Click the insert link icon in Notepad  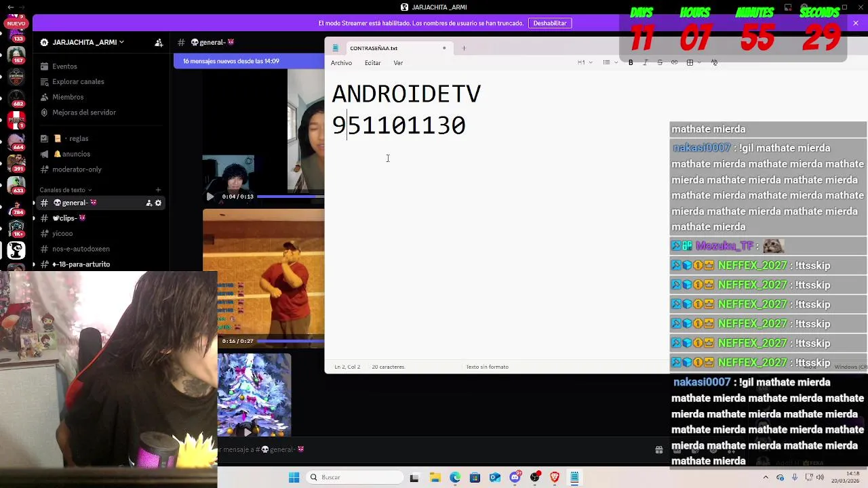click(674, 62)
